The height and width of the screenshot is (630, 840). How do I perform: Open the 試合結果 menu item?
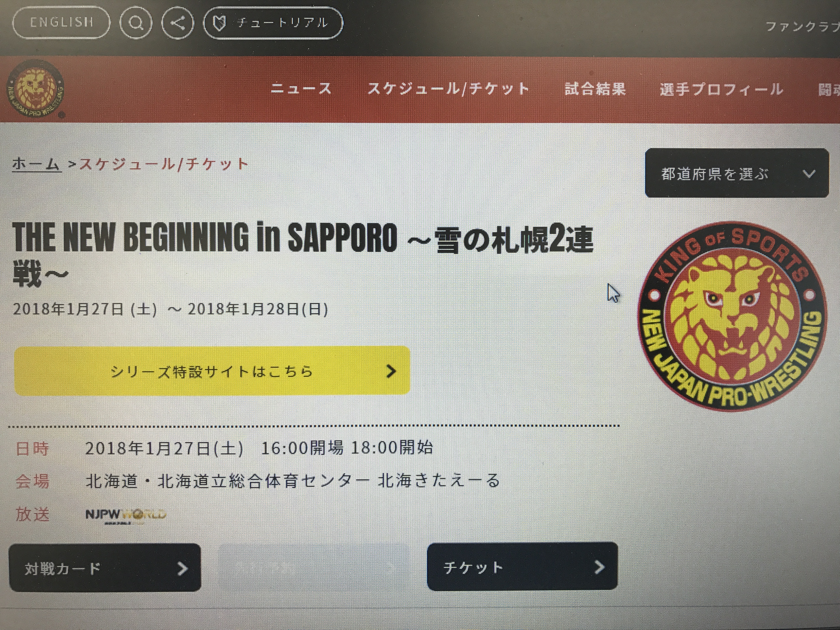point(595,89)
